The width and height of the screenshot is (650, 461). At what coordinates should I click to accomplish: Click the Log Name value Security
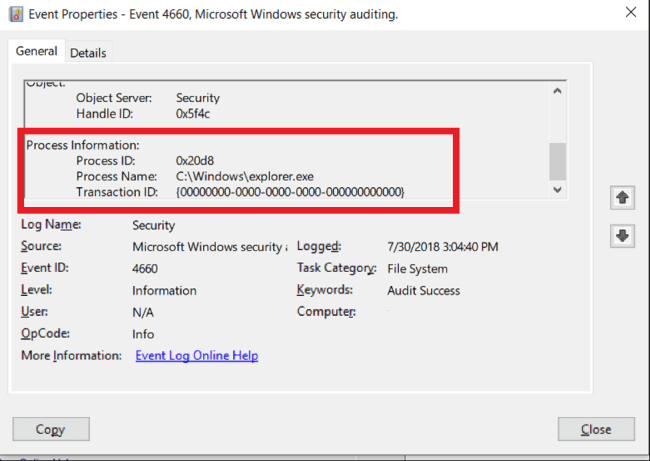click(153, 225)
